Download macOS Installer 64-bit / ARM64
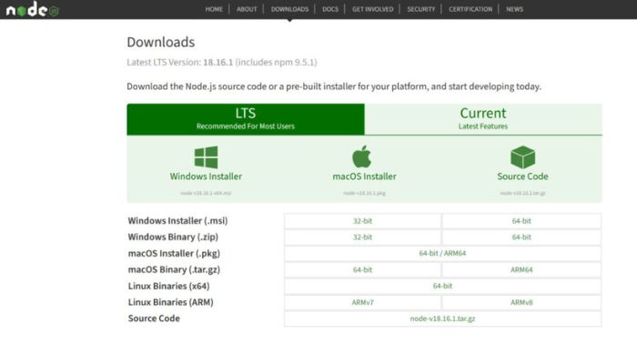Viewport: 637px width, 364px height. 442,254
